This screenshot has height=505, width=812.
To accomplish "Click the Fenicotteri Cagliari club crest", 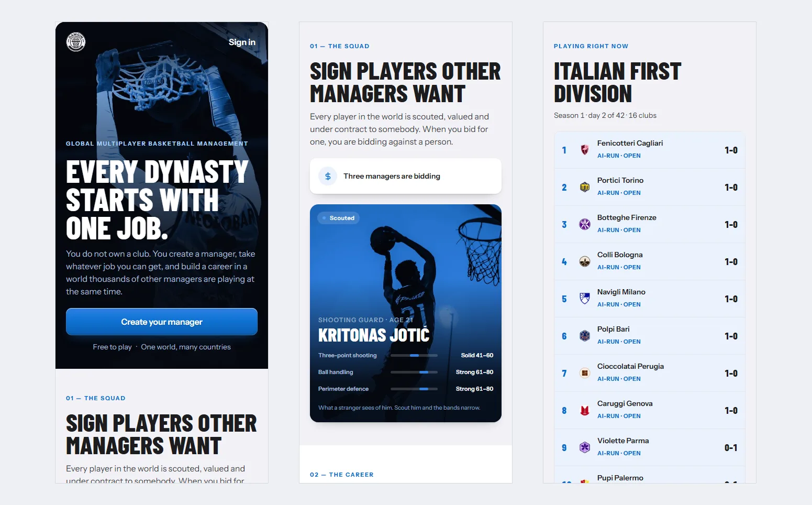I will [x=585, y=150].
